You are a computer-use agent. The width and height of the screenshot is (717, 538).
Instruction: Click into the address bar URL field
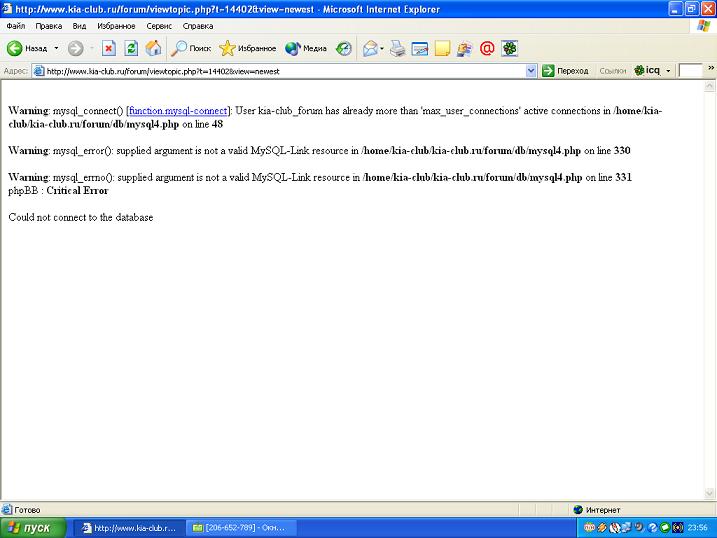tap(280, 71)
